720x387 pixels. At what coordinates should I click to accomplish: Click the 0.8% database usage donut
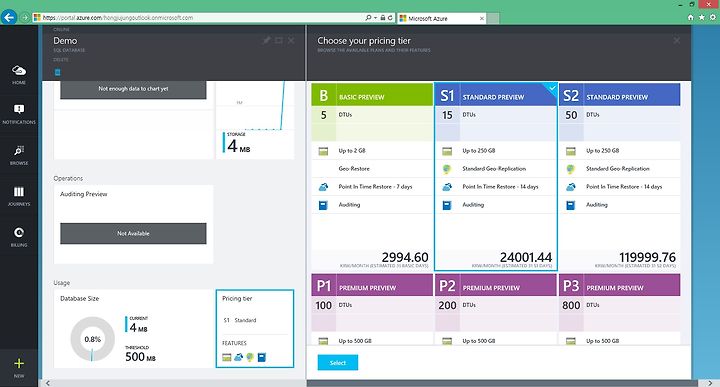92,339
